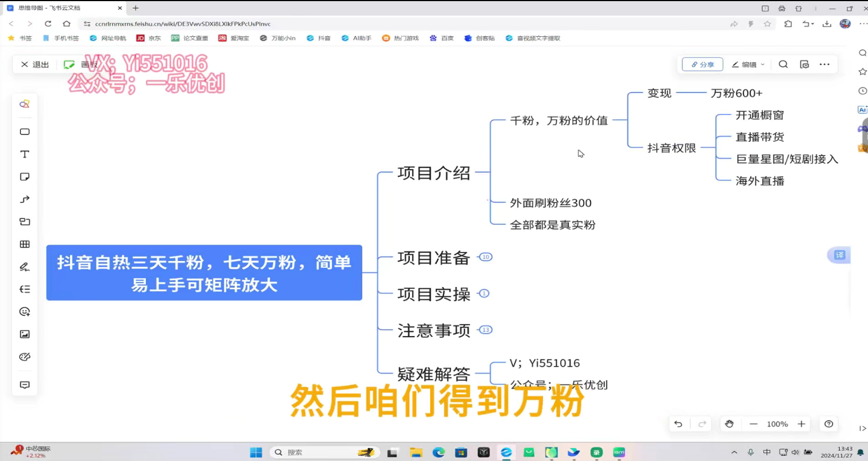This screenshot has height=461, width=868.
Task: Select the 外面刷粉丝300 node
Action: [550, 203]
